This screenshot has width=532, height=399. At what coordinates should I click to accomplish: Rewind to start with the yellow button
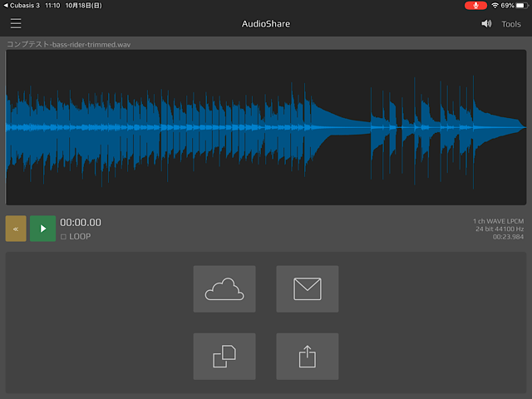[x=16, y=229]
